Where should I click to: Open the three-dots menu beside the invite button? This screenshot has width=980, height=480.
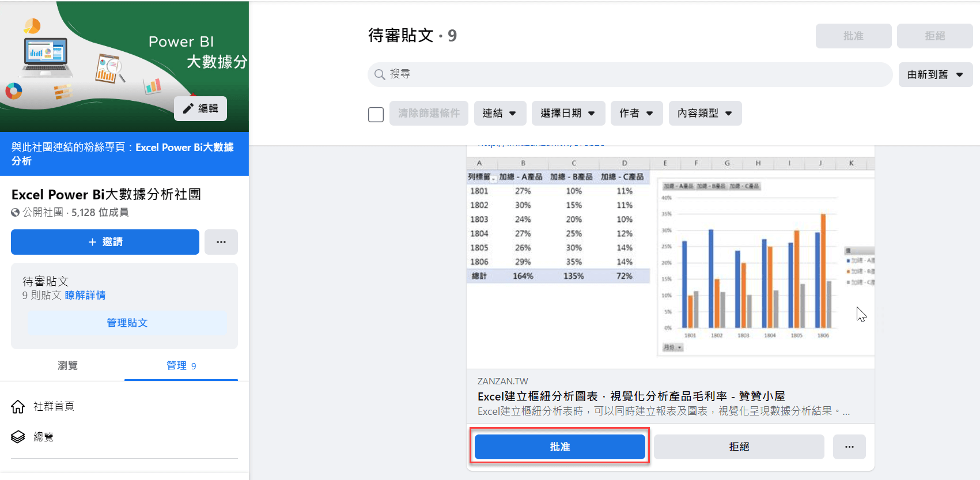click(221, 242)
